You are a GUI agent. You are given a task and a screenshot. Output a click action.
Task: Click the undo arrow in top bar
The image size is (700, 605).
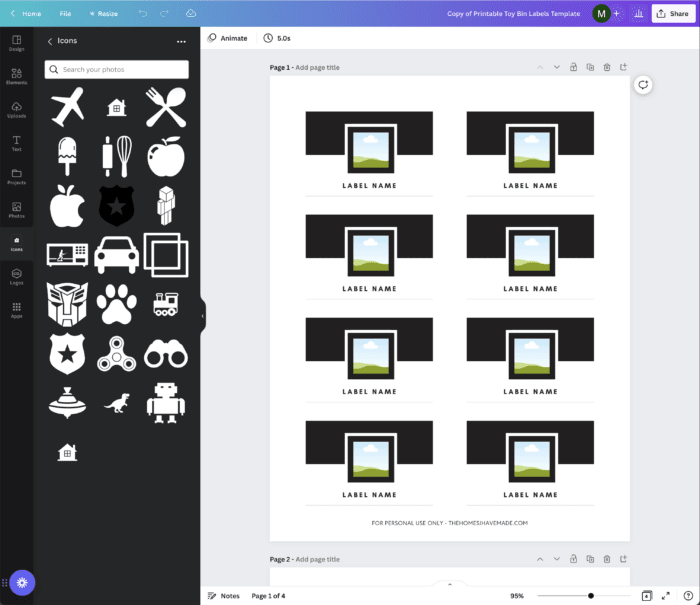pyautogui.click(x=142, y=14)
